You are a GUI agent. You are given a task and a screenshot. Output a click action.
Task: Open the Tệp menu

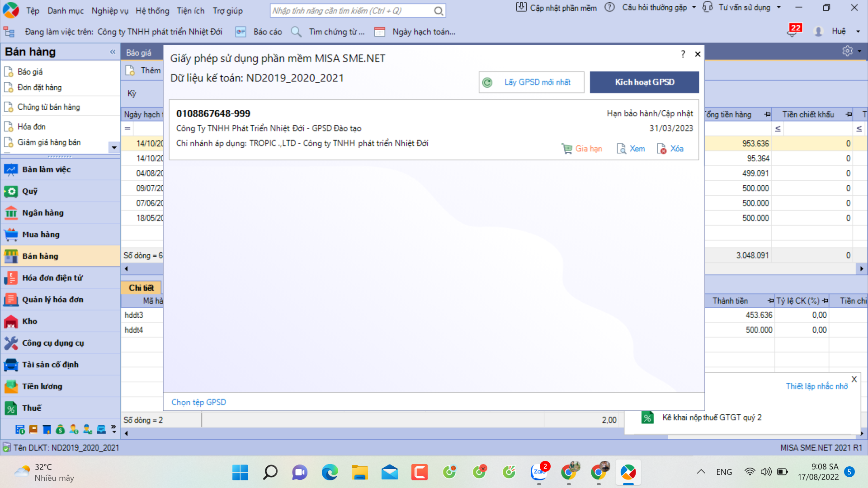click(33, 11)
